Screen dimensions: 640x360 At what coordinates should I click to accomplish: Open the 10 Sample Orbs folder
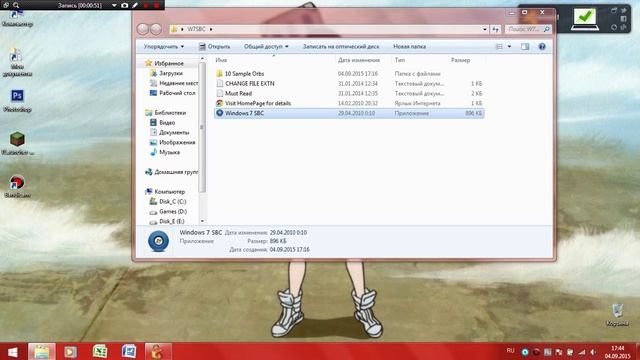pyautogui.click(x=244, y=73)
